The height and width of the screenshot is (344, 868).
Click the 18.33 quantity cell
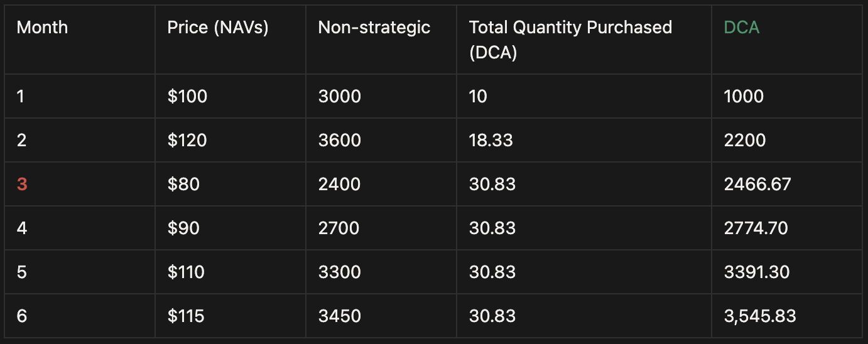pos(491,140)
